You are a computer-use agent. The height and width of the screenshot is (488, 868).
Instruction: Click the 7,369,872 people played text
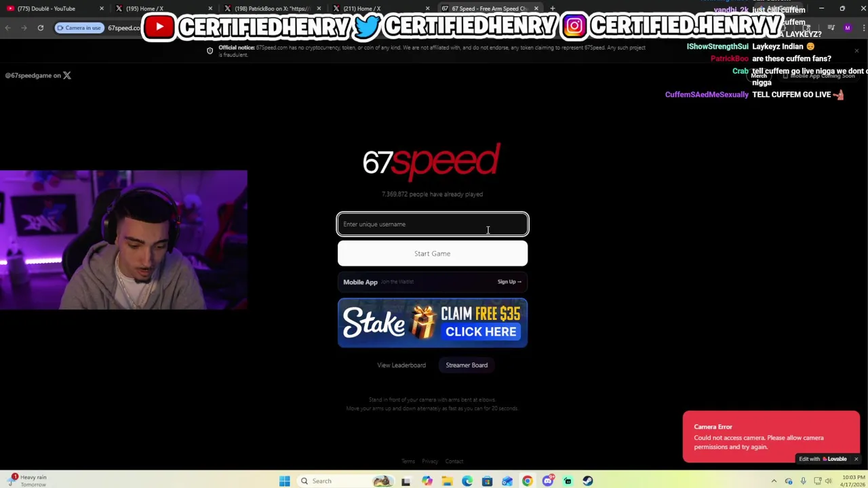click(432, 195)
